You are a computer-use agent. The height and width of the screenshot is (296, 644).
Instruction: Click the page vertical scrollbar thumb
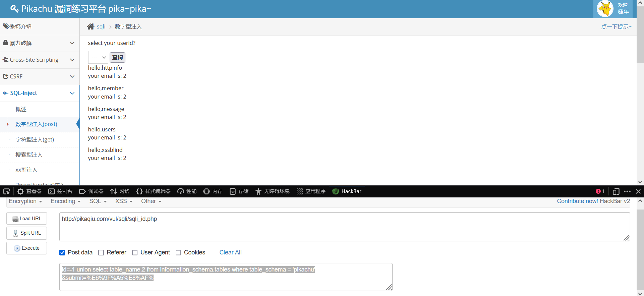[x=640, y=35]
